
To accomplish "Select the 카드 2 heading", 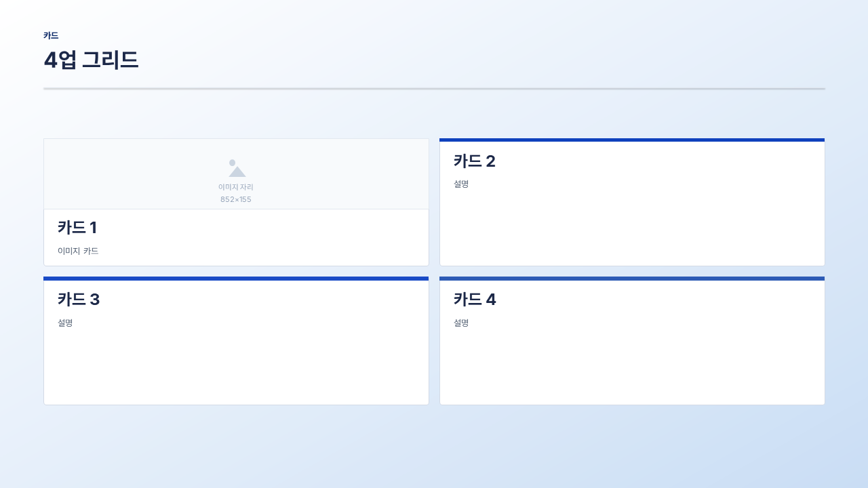I will pyautogui.click(x=475, y=161).
